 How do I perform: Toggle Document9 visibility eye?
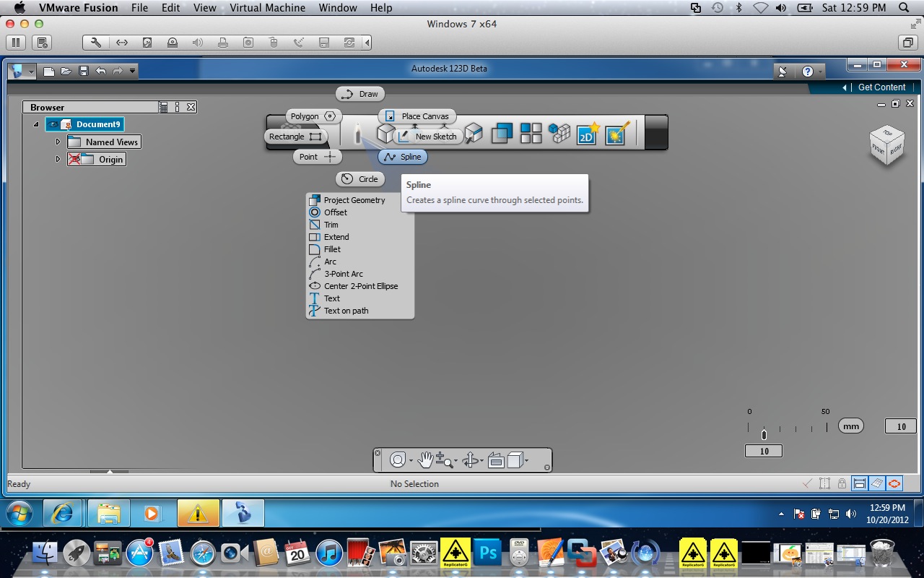[x=53, y=124]
